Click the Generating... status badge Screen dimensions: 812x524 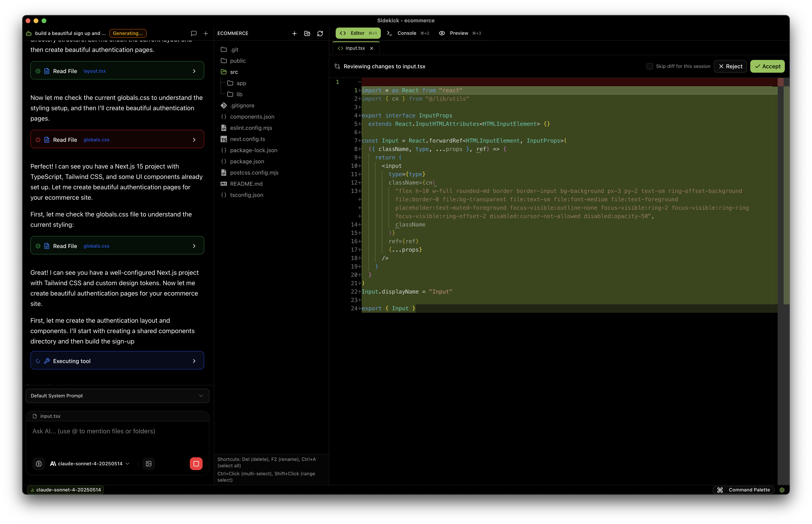tap(128, 33)
